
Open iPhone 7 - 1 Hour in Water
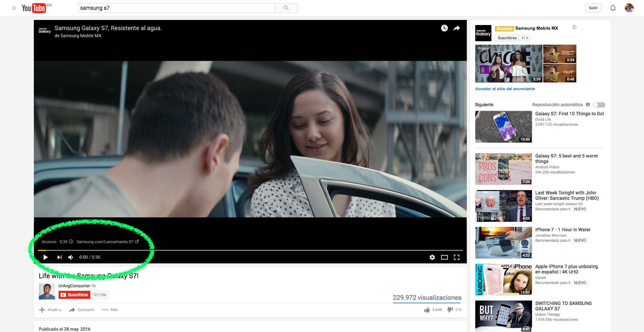click(x=563, y=230)
